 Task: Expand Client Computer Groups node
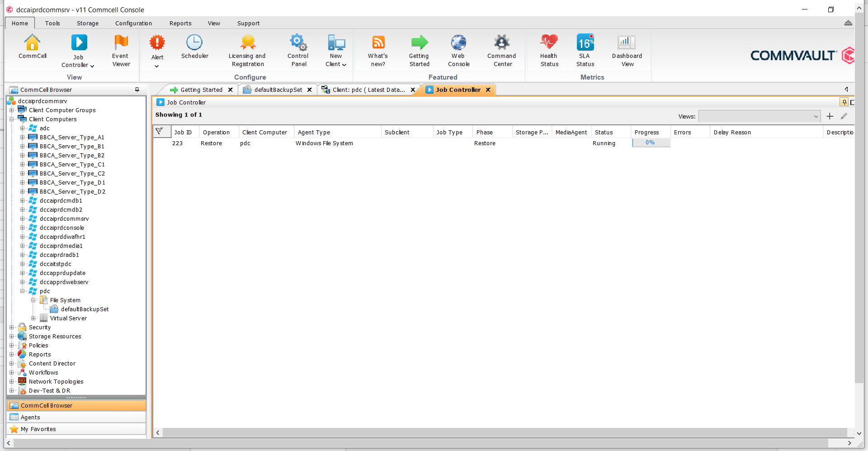point(12,110)
